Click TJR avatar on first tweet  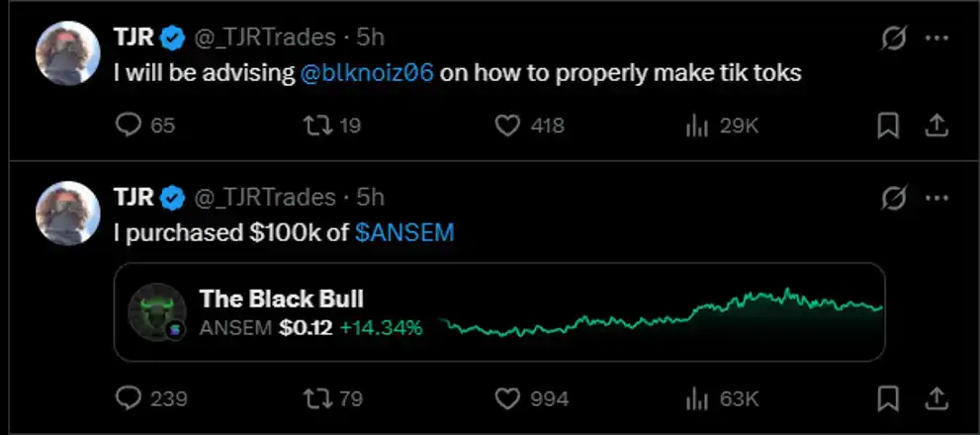click(x=67, y=53)
